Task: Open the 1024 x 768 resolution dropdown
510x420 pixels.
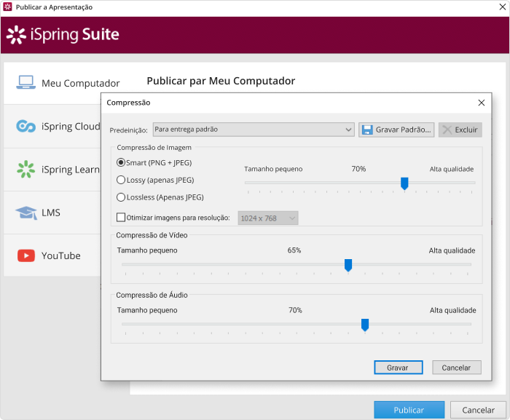Action: point(268,218)
